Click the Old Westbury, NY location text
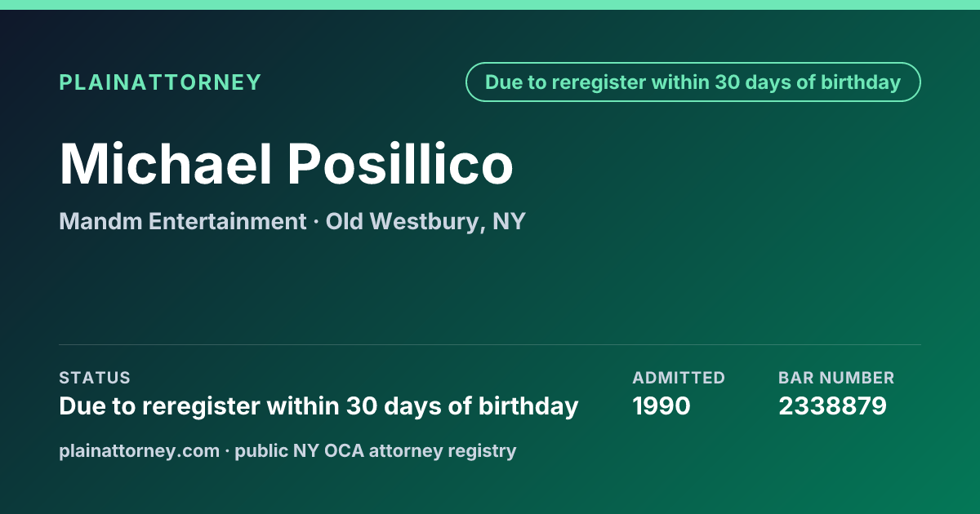 coord(425,222)
